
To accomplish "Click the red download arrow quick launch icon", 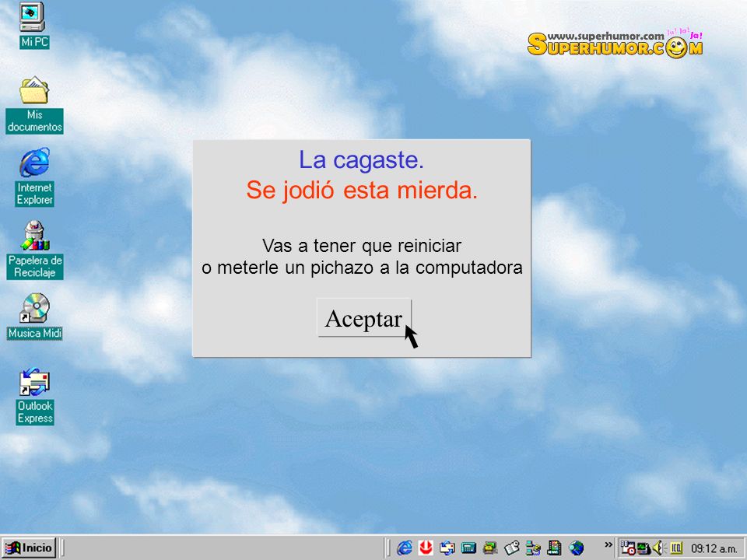I will coord(426,548).
